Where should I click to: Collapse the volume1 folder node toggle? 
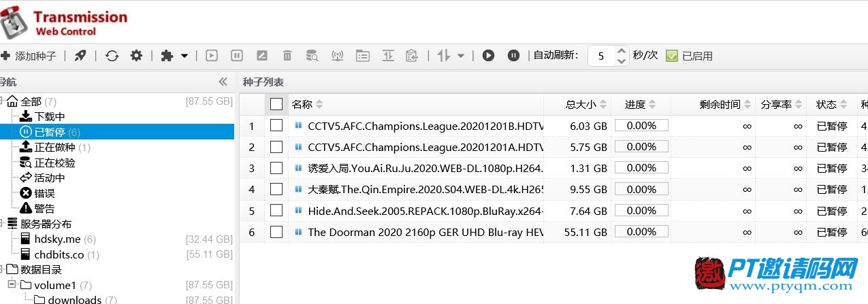12,284
